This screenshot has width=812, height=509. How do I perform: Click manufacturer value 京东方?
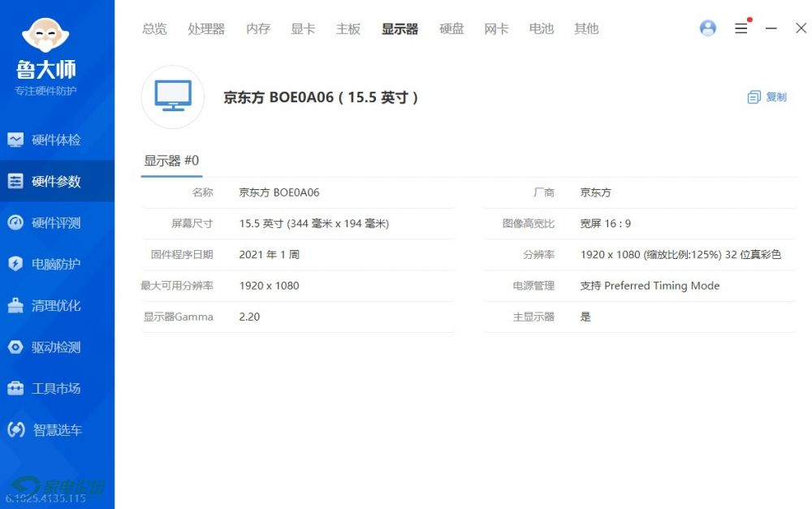(x=595, y=192)
